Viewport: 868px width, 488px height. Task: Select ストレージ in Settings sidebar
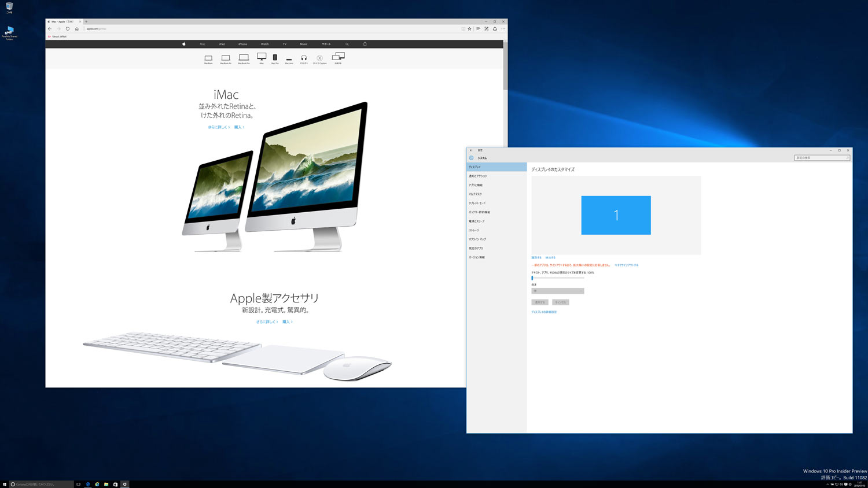coord(496,230)
